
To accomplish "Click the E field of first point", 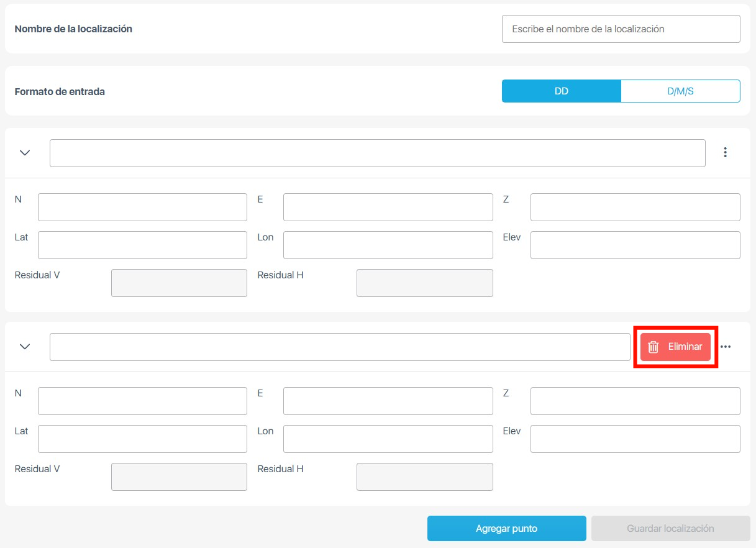I will 388,207.
